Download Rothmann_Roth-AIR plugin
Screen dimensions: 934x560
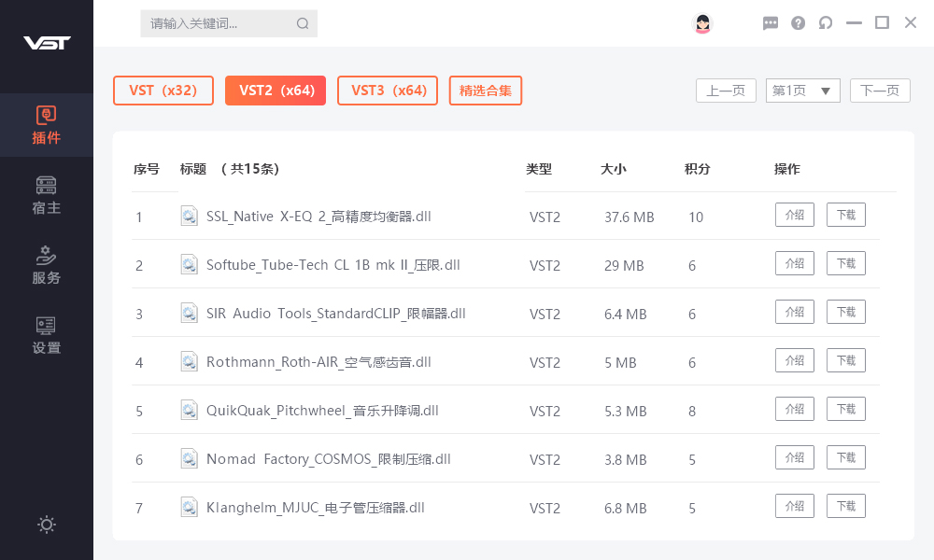(846, 360)
